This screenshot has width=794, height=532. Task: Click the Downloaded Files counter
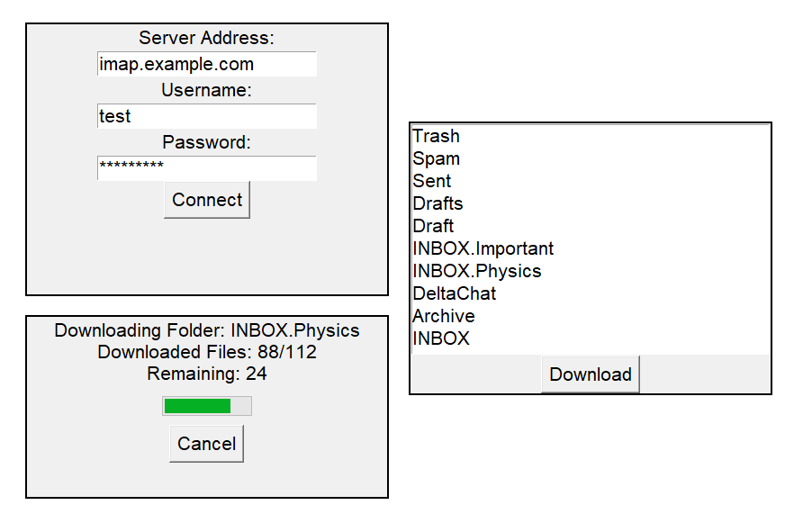tap(207, 352)
